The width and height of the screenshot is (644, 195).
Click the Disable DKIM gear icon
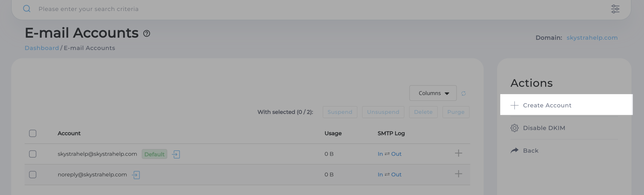[514, 128]
